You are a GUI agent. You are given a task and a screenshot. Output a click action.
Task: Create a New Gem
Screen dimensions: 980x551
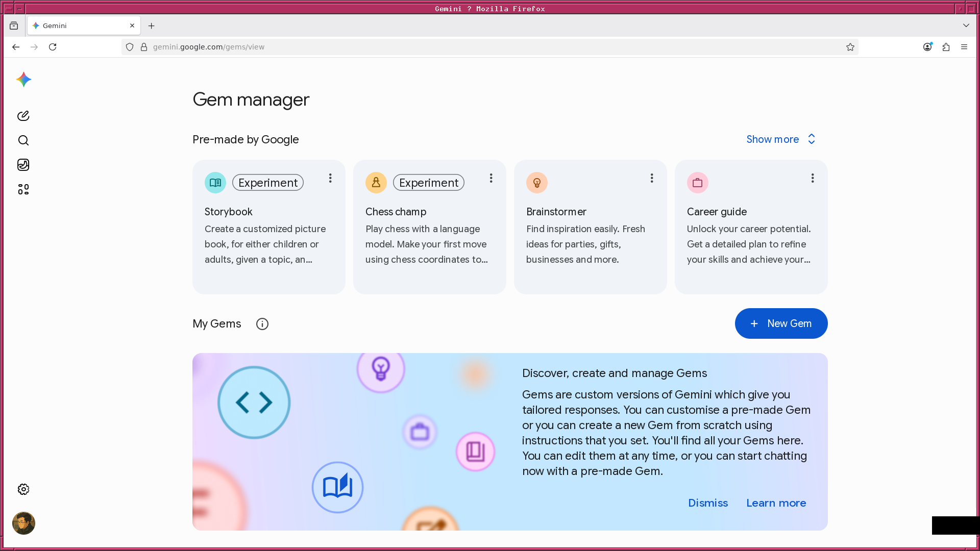pyautogui.click(x=781, y=323)
